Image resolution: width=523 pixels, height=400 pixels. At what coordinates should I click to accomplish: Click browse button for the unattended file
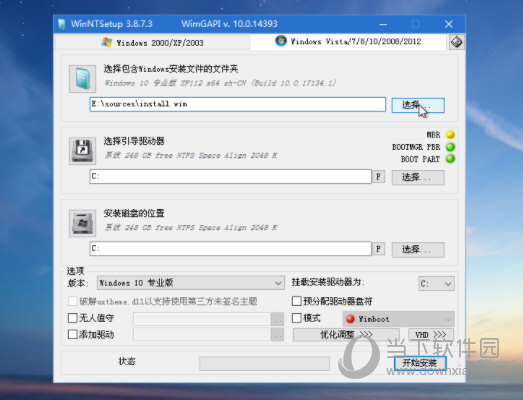pos(277,319)
